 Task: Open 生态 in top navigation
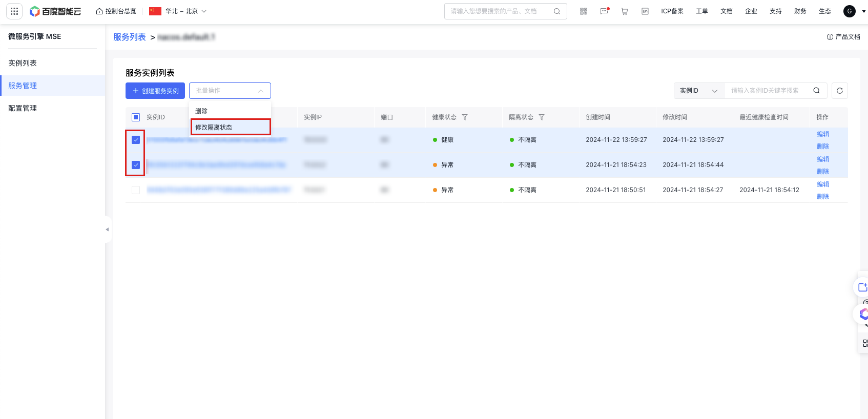tap(825, 11)
